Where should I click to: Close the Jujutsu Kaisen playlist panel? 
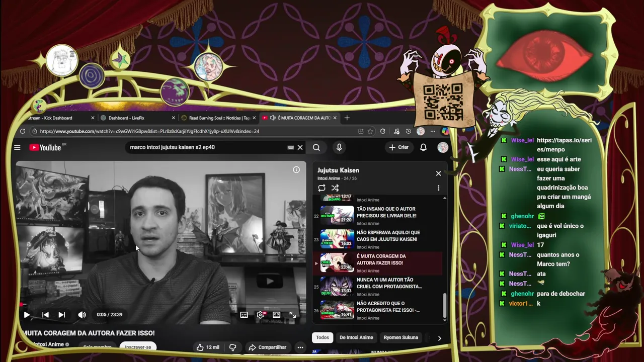(438, 173)
